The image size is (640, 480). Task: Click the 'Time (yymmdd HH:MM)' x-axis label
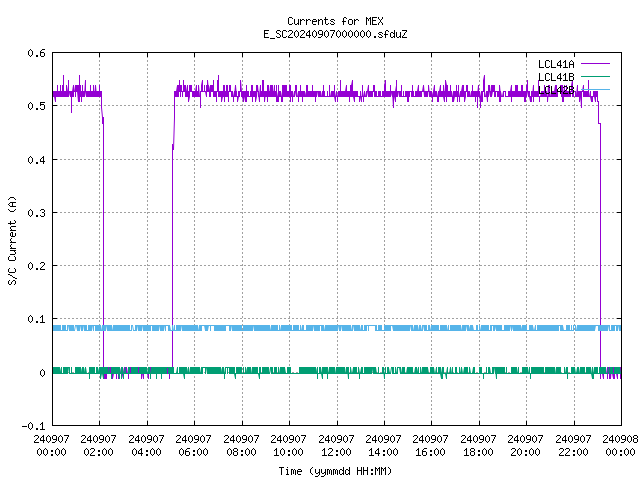(x=335, y=471)
